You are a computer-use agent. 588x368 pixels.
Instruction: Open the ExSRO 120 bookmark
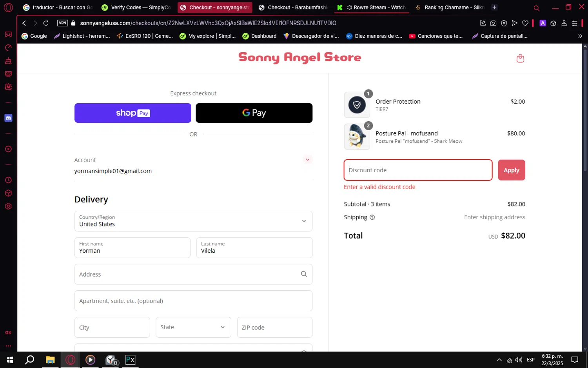(x=145, y=36)
